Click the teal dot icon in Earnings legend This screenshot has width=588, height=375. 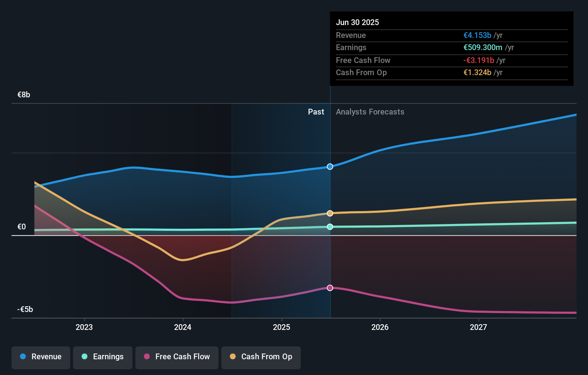84,357
